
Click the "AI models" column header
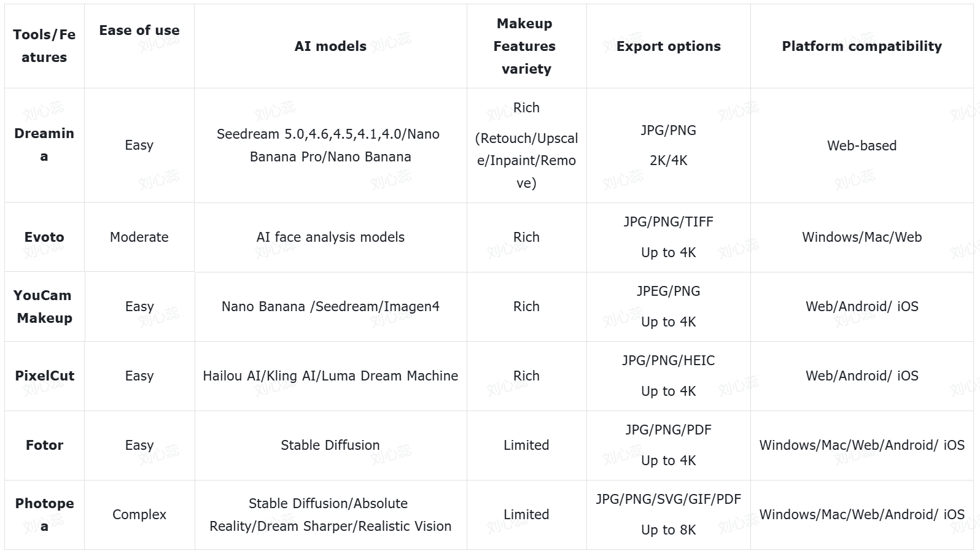pos(330,46)
